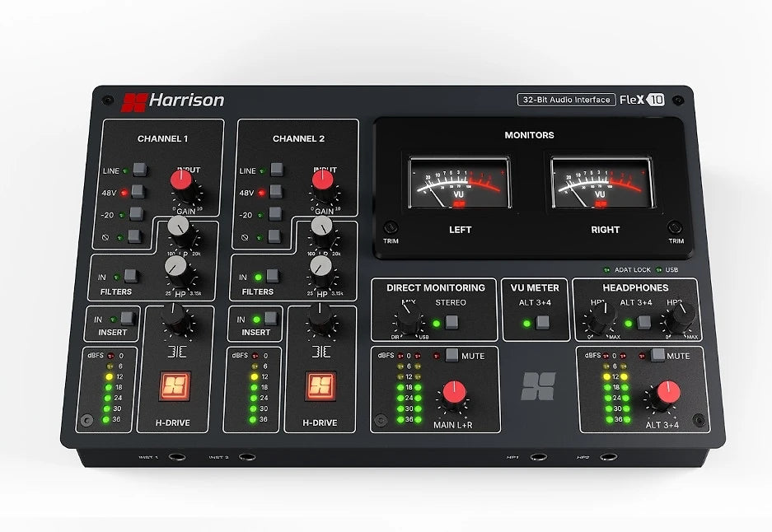
Task: Click VU Meter ALT 3+4 green LED
Action: pos(526,324)
